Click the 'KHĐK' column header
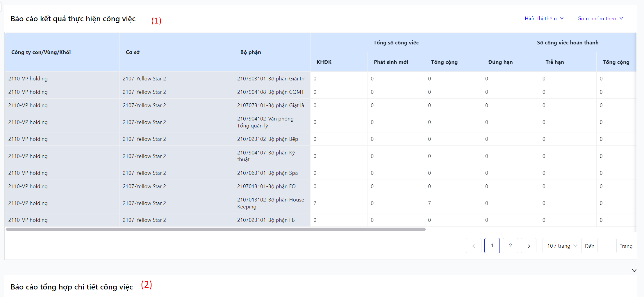This screenshot has width=644, height=297. (324, 62)
